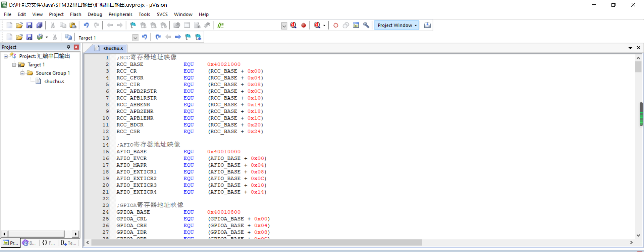Click Project panel horizontal scroll right arrow
Image resolution: width=644 pixels, height=252 pixels.
pos(76,234)
